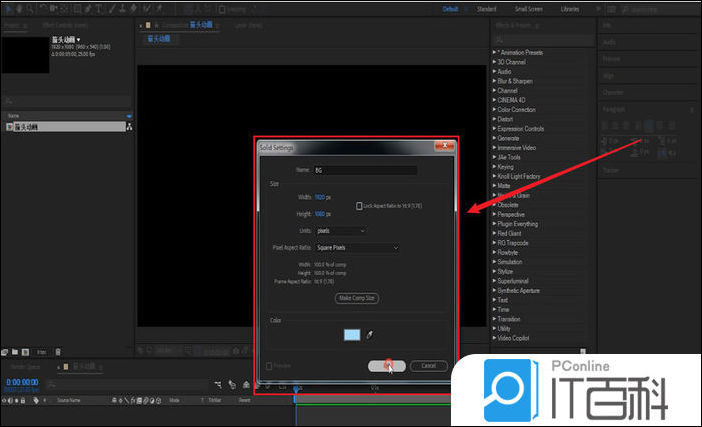Click the trash icon in the Project panel

click(58, 352)
